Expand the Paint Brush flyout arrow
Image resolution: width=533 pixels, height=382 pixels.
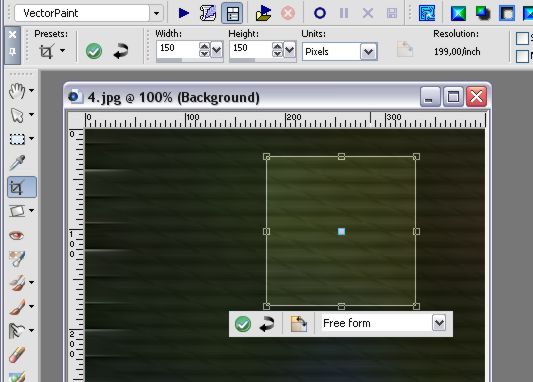click(32, 306)
